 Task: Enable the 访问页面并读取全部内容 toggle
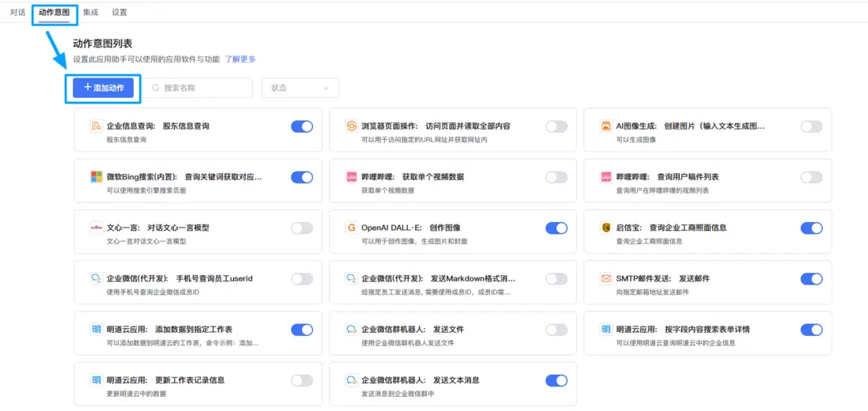click(557, 126)
